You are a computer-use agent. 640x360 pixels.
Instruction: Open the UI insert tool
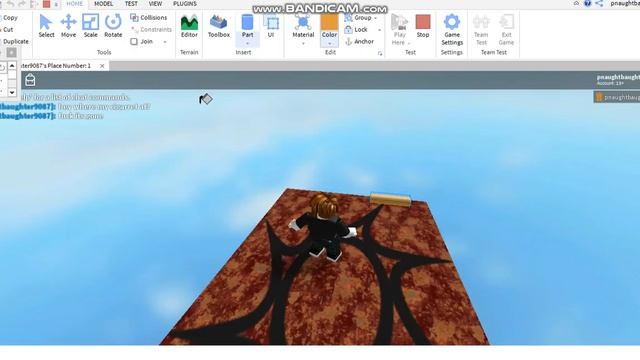271,26
